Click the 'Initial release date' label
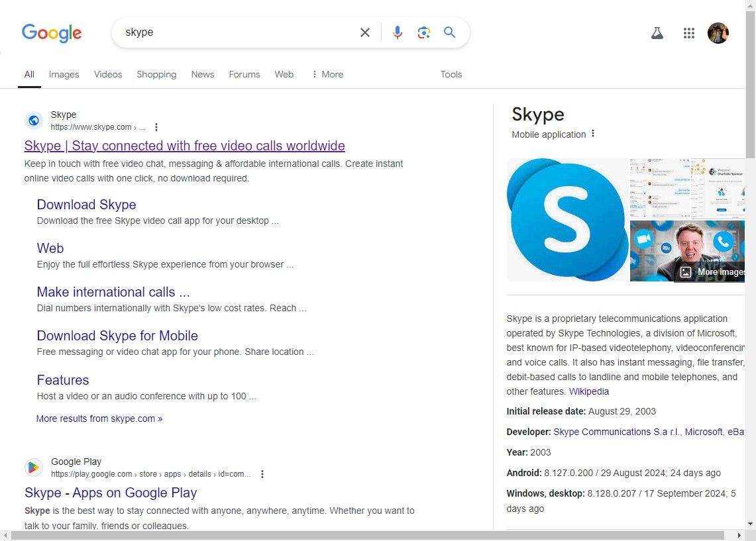The width and height of the screenshot is (756, 541). click(x=546, y=411)
